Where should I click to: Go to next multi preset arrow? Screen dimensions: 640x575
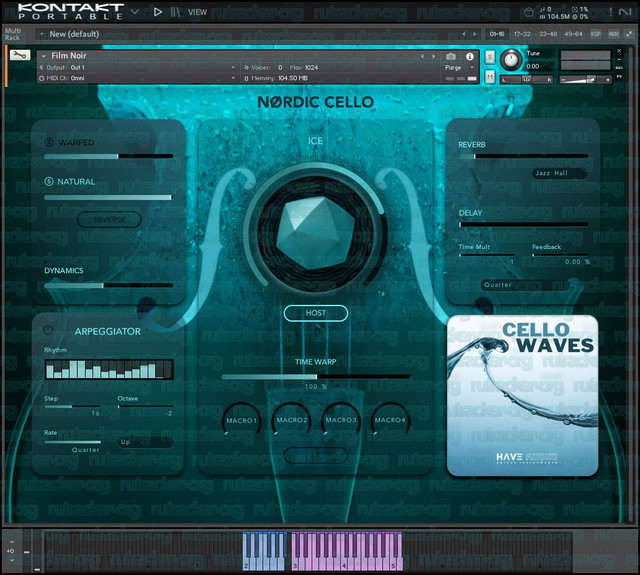click(474, 34)
